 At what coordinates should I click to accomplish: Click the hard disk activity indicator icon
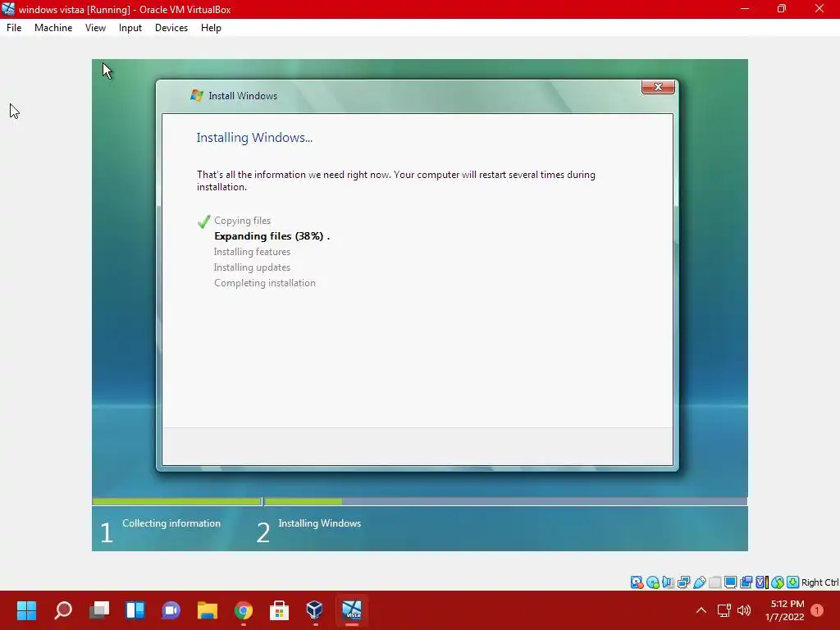[637, 582]
